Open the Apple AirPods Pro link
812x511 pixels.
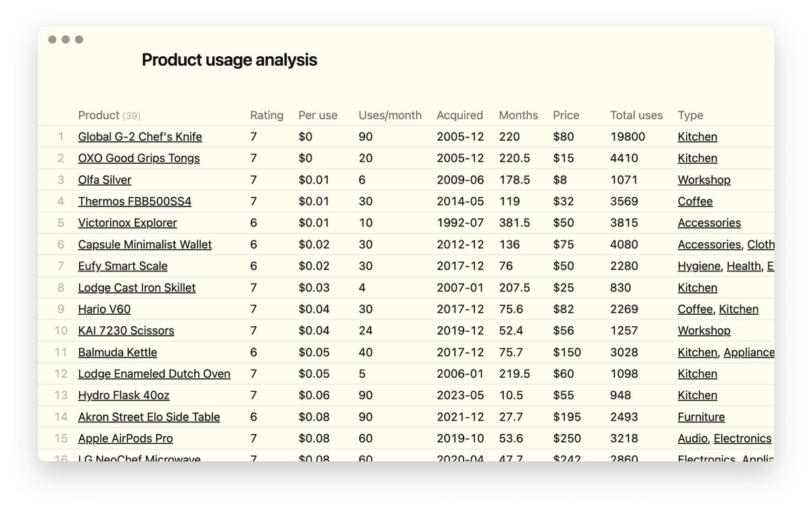point(126,439)
